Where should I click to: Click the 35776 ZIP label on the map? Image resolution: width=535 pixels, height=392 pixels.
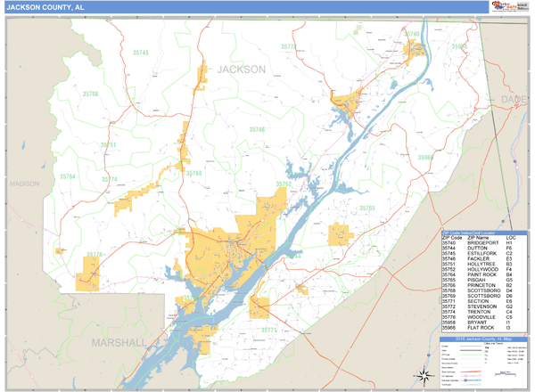pos(95,254)
